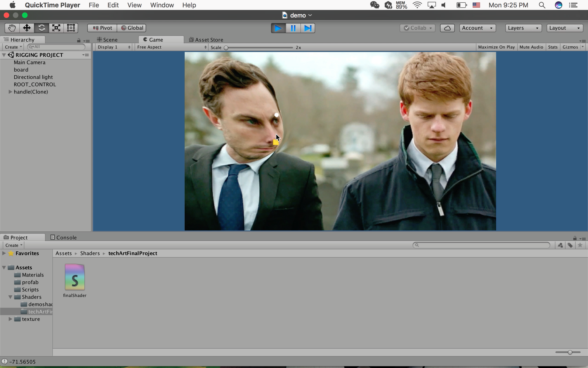Image resolution: width=588 pixels, height=368 pixels.
Task: Select ROOT_CONTROL in Hierarchy
Action: click(x=35, y=85)
